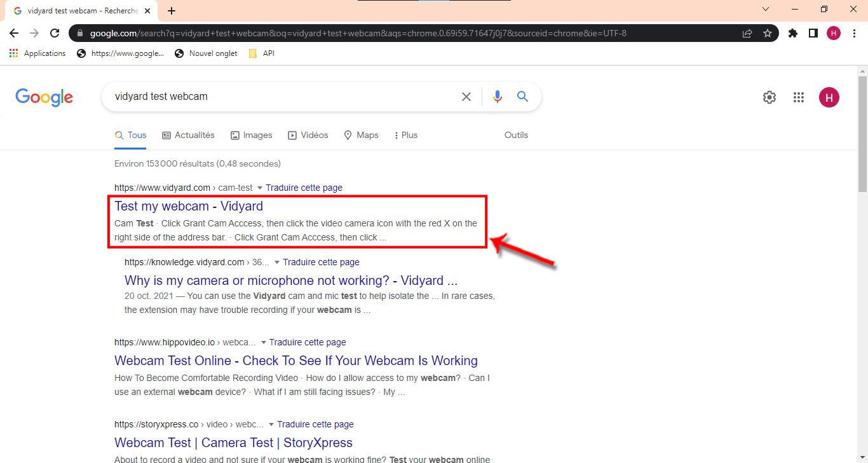Open 'Why is my camera or microphone not working?'
868x463 pixels.
point(291,280)
